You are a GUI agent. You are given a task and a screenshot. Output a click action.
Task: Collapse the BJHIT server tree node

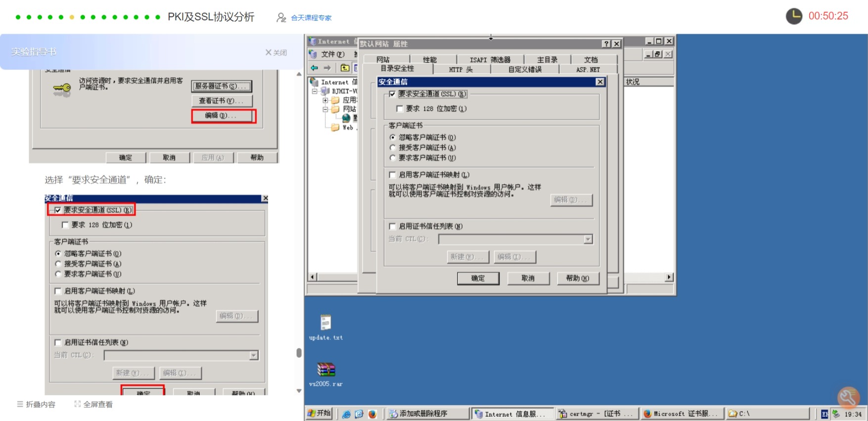click(x=314, y=91)
